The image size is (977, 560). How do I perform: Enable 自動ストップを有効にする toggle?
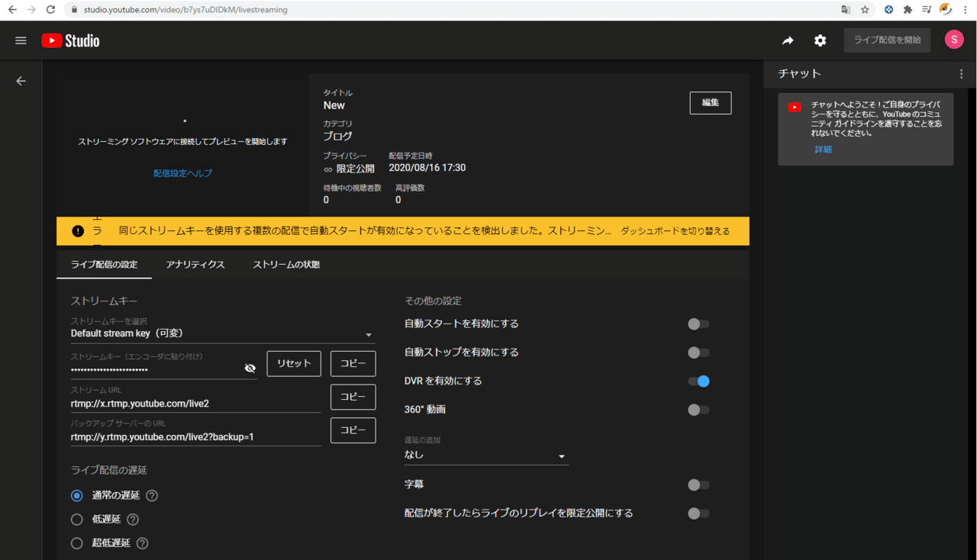coord(698,352)
